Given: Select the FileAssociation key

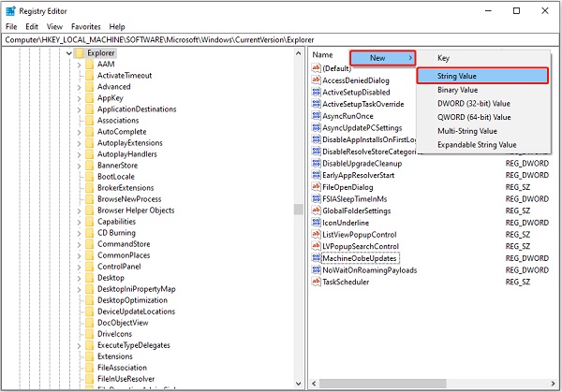Looking at the screenshot, I should (x=122, y=368).
